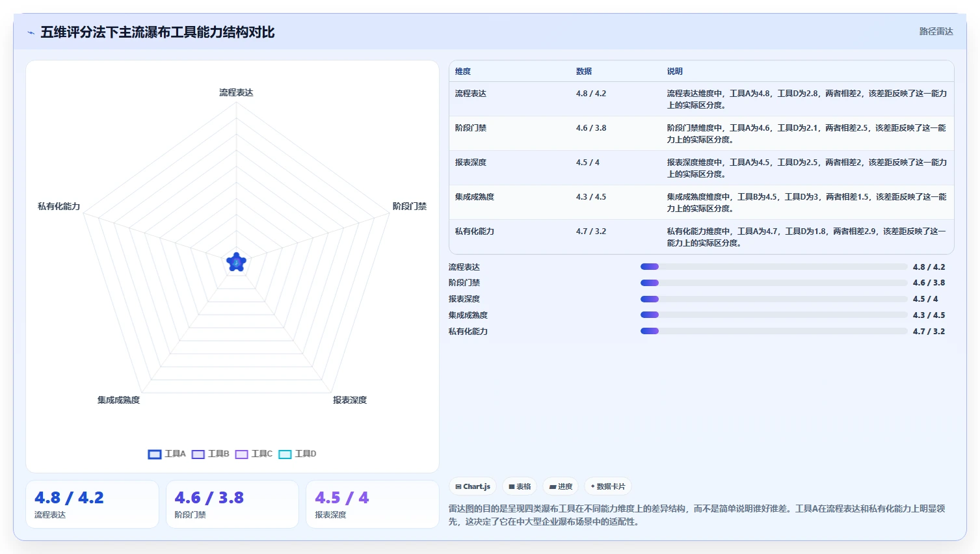The width and height of the screenshot is (980, 554).
Task: Select the 4.6 / 3.8 阶段门禁 data card
Action: (x=233, y=505)
